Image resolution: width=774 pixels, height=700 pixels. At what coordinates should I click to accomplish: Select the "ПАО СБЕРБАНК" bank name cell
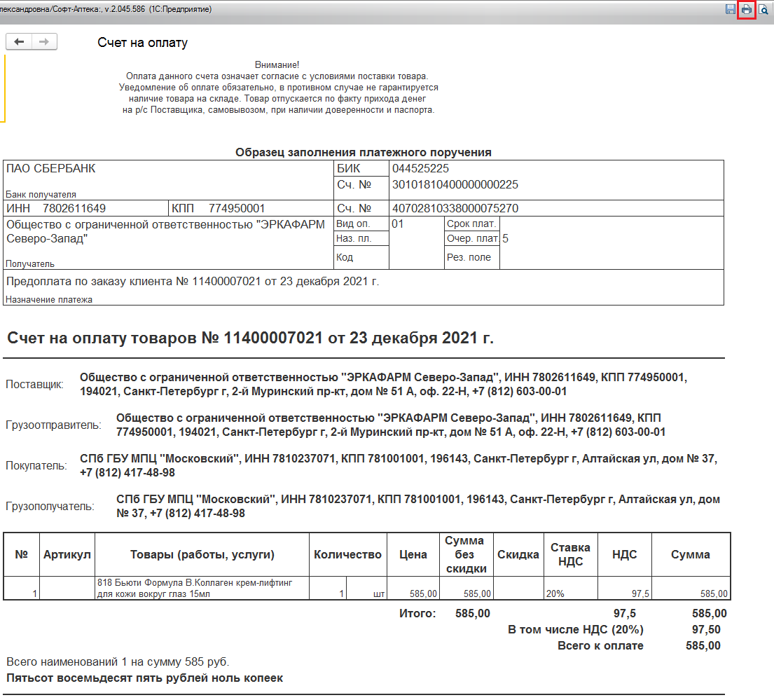tap(51, 169)
